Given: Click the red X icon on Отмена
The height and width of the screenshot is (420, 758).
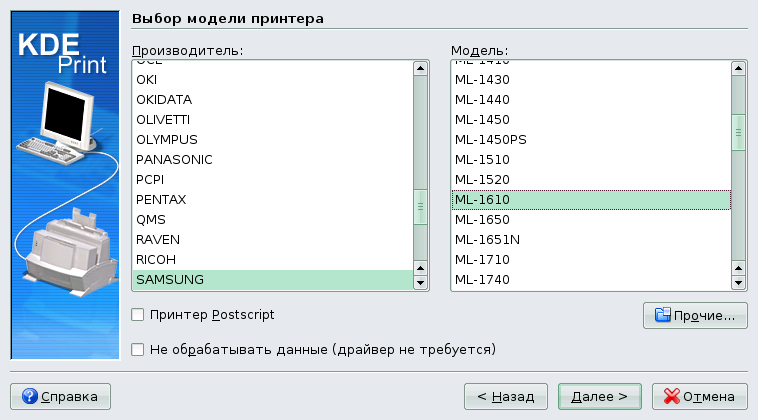Looking at the screenshot, I should click(670, 396).
